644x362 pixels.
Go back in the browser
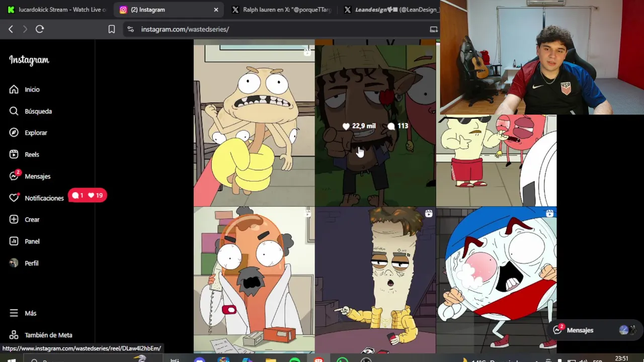(11, 29)
